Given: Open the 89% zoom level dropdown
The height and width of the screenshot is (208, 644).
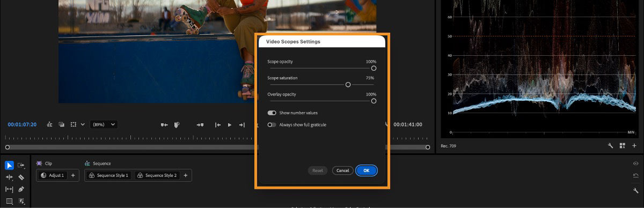Looking at the screenshot, I should point(104,124).
